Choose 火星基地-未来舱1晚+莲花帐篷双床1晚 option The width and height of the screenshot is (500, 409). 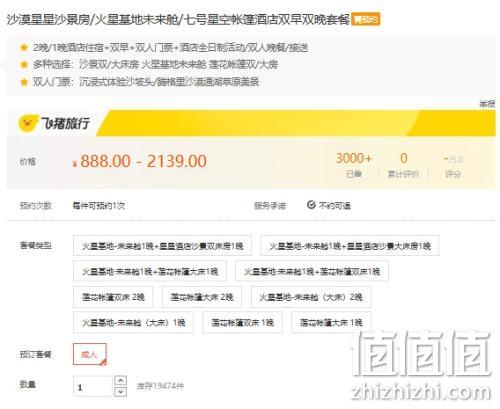pyautogui.click(x=312, y=271)
